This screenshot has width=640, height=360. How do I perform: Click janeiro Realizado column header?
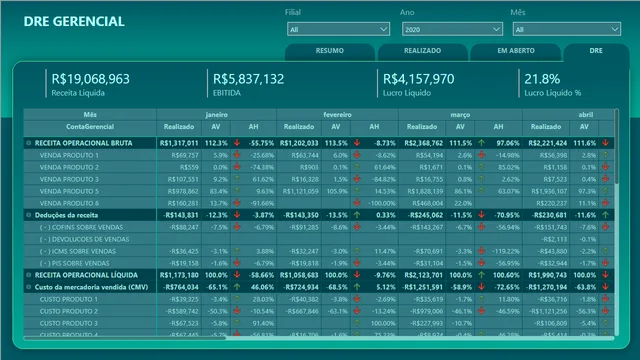[179, 127]
